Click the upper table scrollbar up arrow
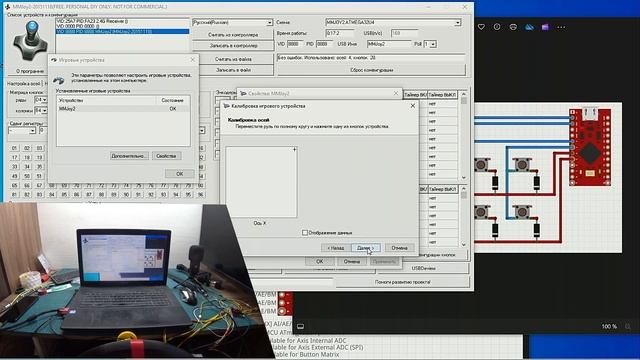Viewport: 640px width, 360px height. pyautogui.click(x=464, y=95)
